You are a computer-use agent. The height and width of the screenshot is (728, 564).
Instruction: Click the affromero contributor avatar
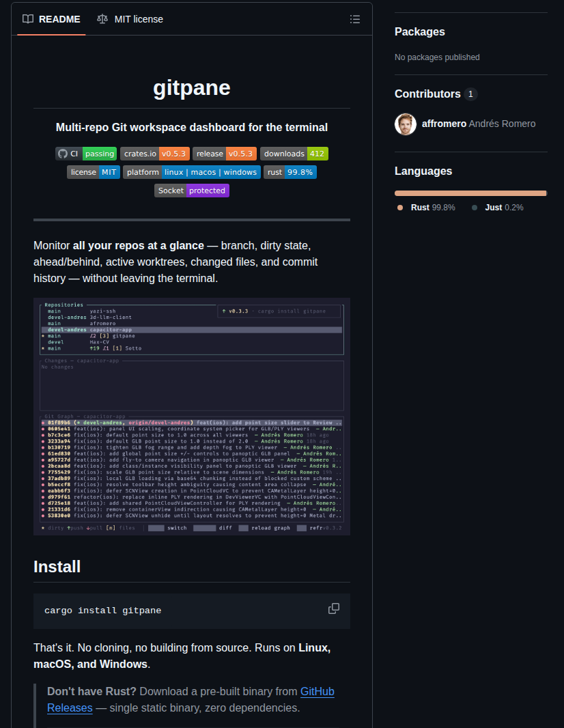pyautogui.click(x=405, y=124)
